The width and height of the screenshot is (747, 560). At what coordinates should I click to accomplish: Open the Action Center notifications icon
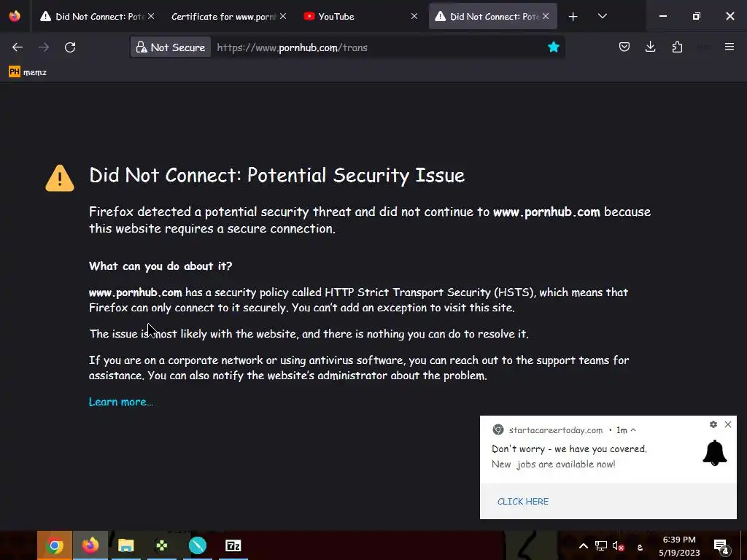pos(721,546)
